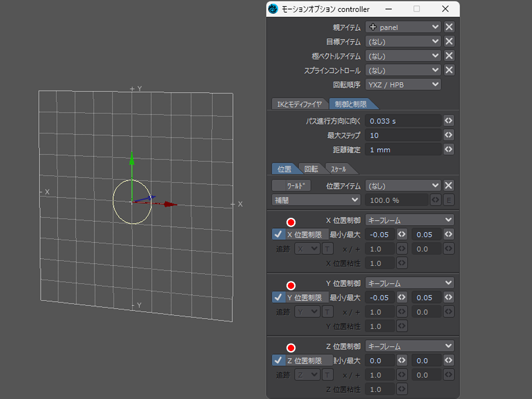Clear the スプラインコントロール selection with X
The width and height of the screenshot is (532, 399).
click(x=449, y=70)
